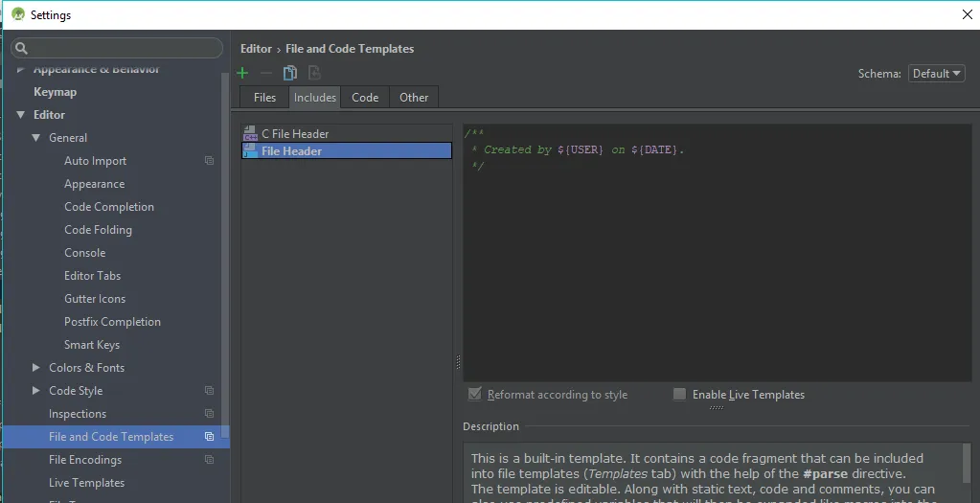Select File and Code Templates item
The width and height of the screenshot is (980, 503).
coord(116,437)
